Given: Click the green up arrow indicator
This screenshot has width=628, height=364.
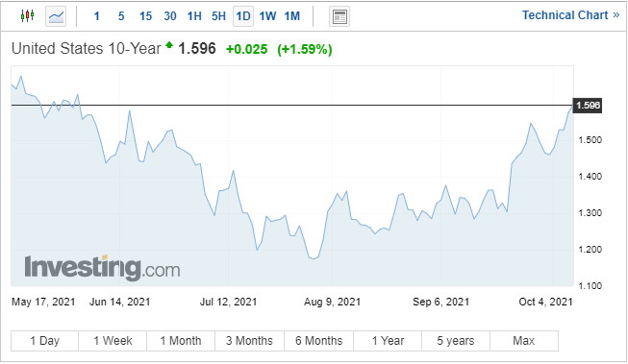Looking at the screenshot, I should pos(169,45).
